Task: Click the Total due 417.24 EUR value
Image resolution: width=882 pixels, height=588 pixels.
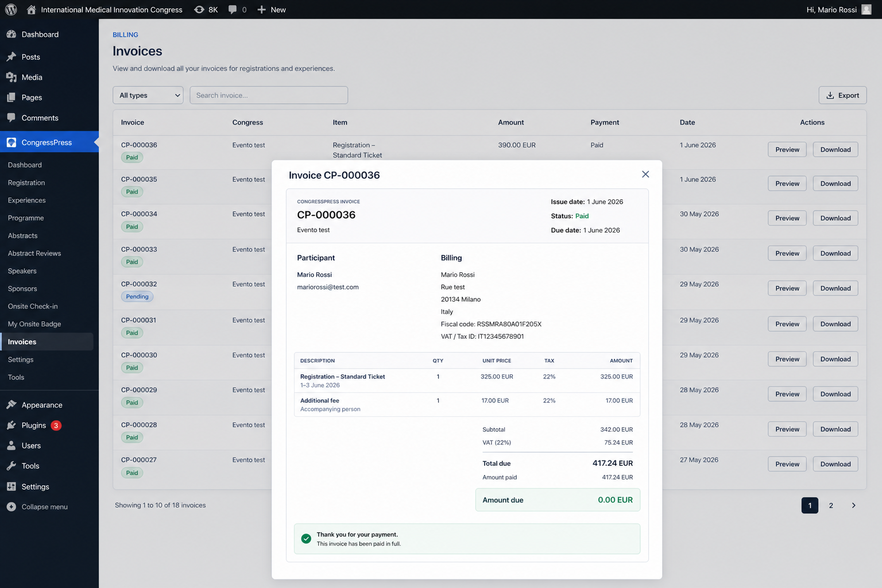Action: pyautogui.click(x=613, y=463)
